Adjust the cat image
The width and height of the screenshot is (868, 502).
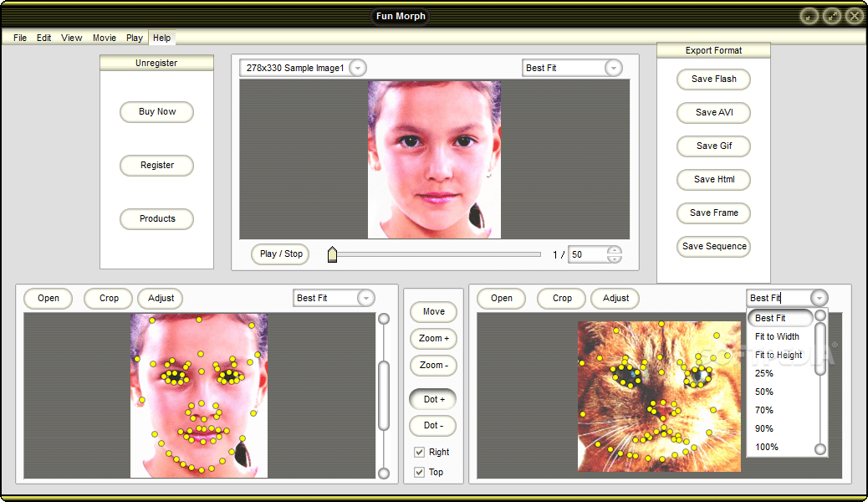(615, 298)
